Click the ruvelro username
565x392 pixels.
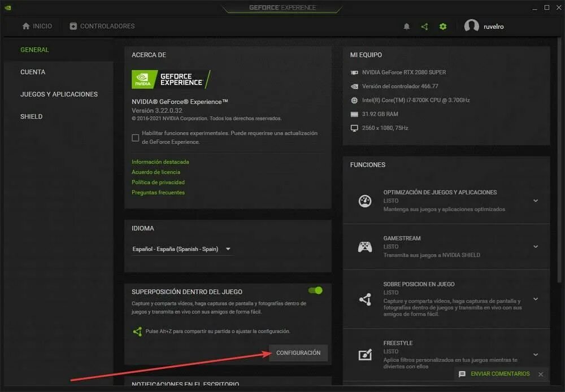(x=494, y=27)
